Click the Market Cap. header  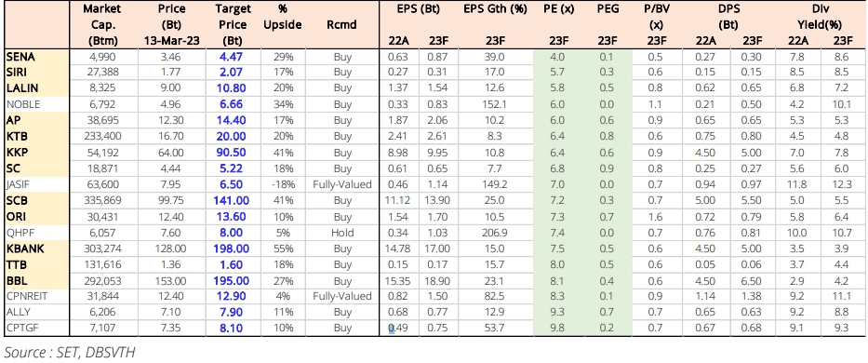click(101, 25)
